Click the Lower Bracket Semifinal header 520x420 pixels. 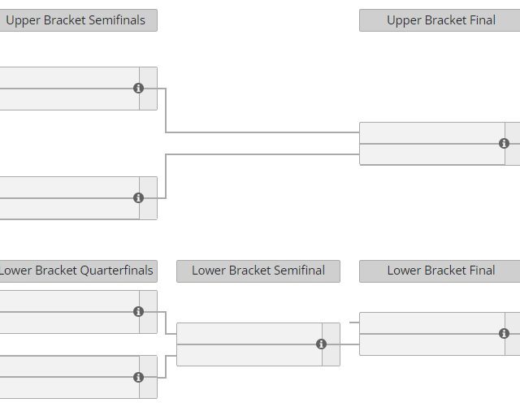point(258,271)
